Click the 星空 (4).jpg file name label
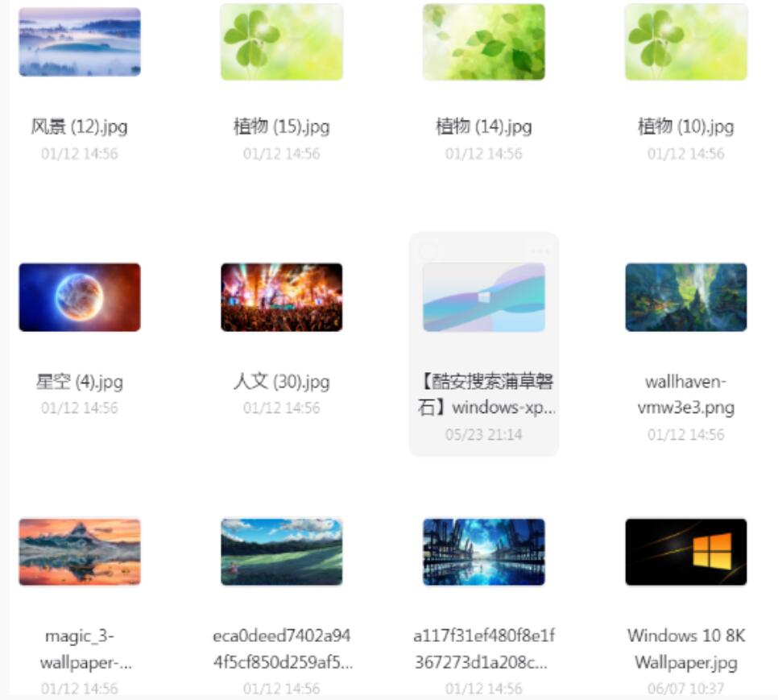778x700 pixels. [80, 382]
